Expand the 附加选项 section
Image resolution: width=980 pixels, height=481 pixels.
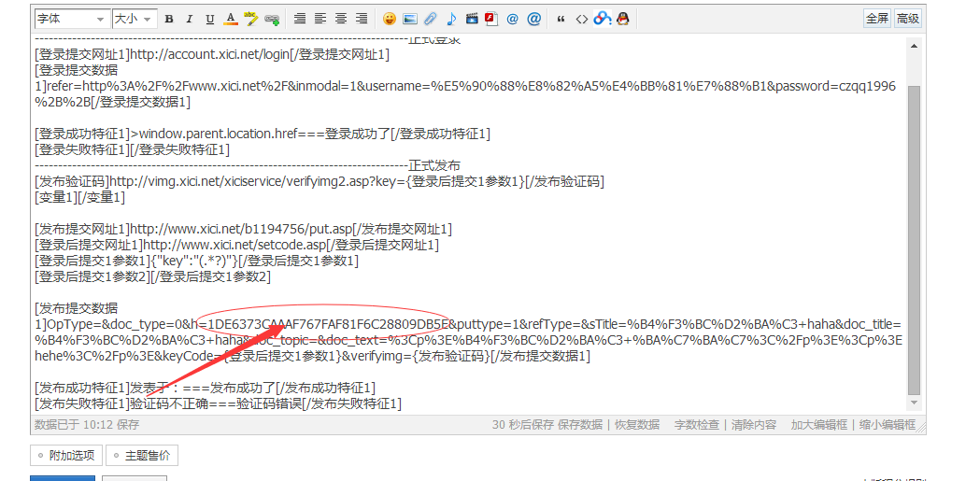click(x=64, y=456)
